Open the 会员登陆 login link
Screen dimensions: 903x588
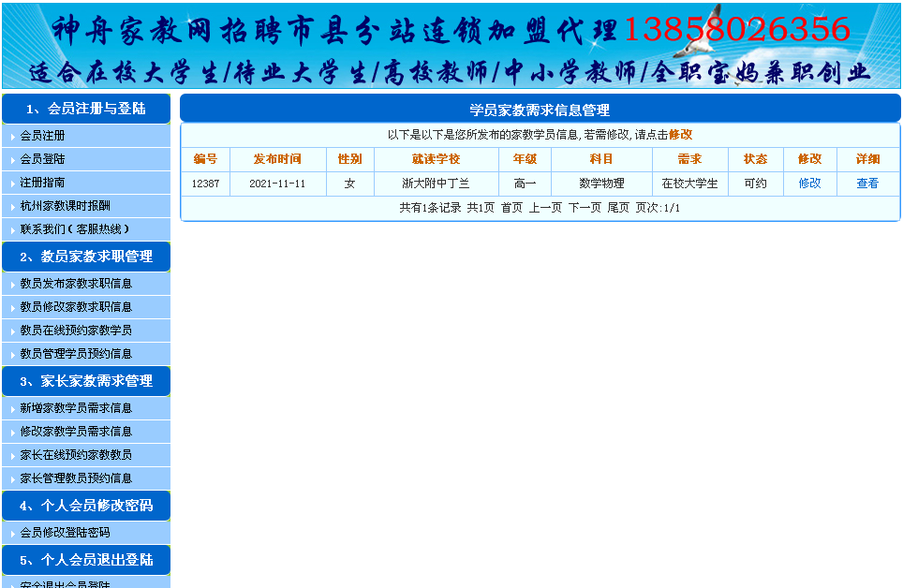click(42, 159)
